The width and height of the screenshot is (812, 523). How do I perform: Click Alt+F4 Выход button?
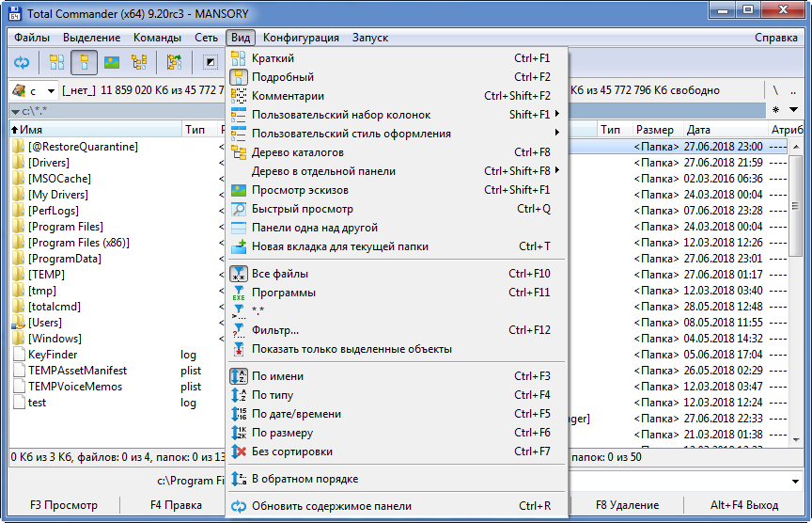(x=744, y=505)
